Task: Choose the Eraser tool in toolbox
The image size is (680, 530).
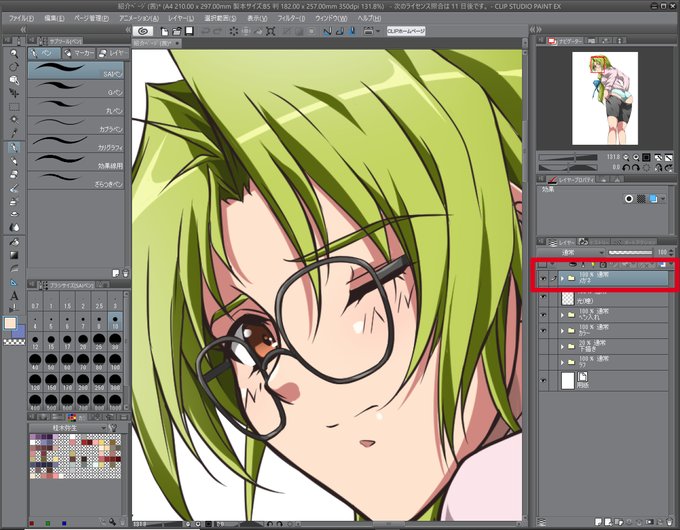Action: click(x=14, y=174)
